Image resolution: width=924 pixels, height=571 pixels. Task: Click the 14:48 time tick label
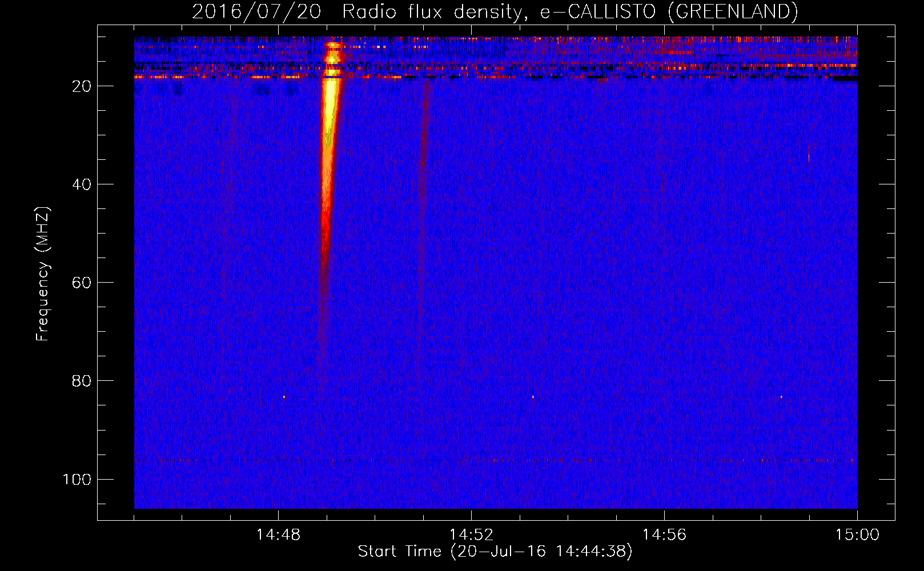278,535
